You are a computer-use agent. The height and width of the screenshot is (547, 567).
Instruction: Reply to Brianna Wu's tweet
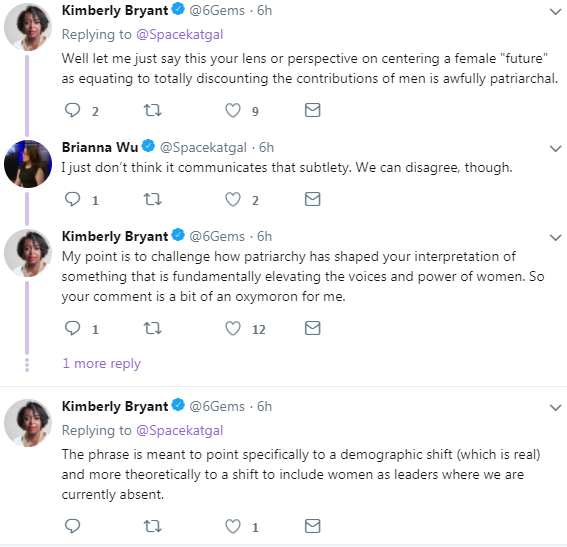[72, 199]
